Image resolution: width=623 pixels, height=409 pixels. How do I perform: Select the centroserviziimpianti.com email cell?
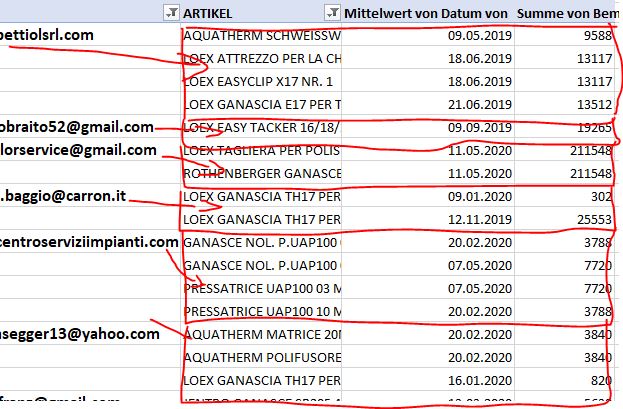tap(89, 242)
